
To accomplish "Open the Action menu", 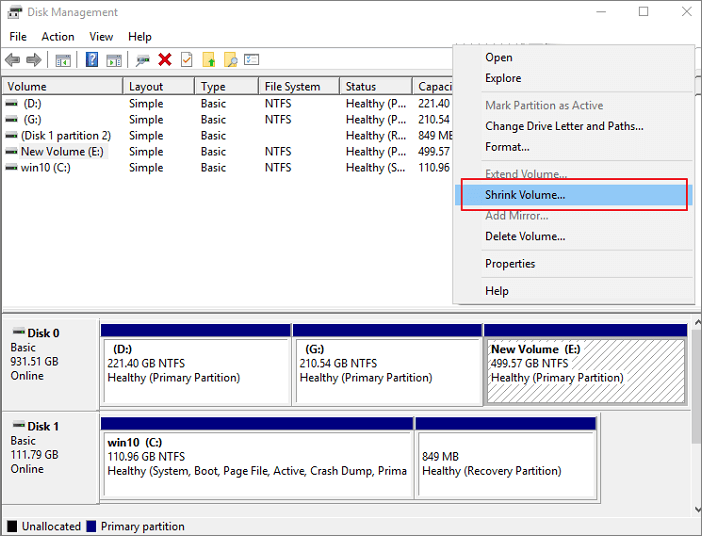I will (x=58, y=37).
